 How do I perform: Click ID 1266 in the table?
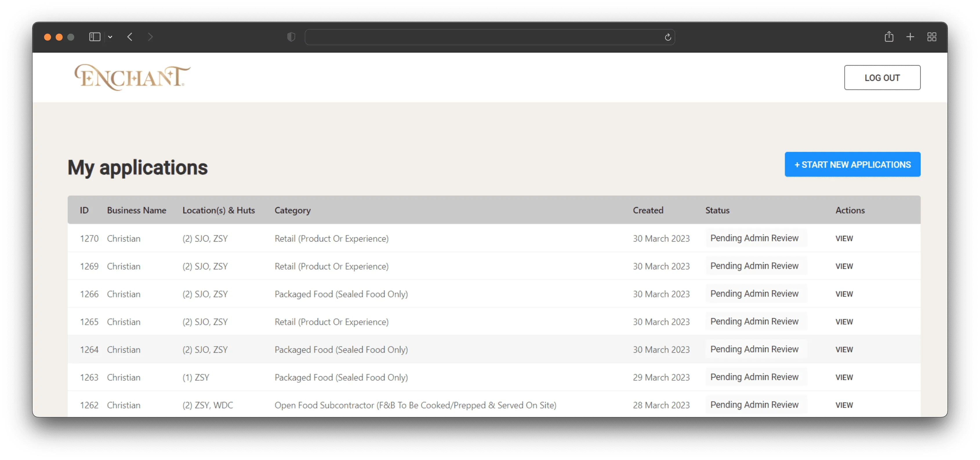point(89,294)
